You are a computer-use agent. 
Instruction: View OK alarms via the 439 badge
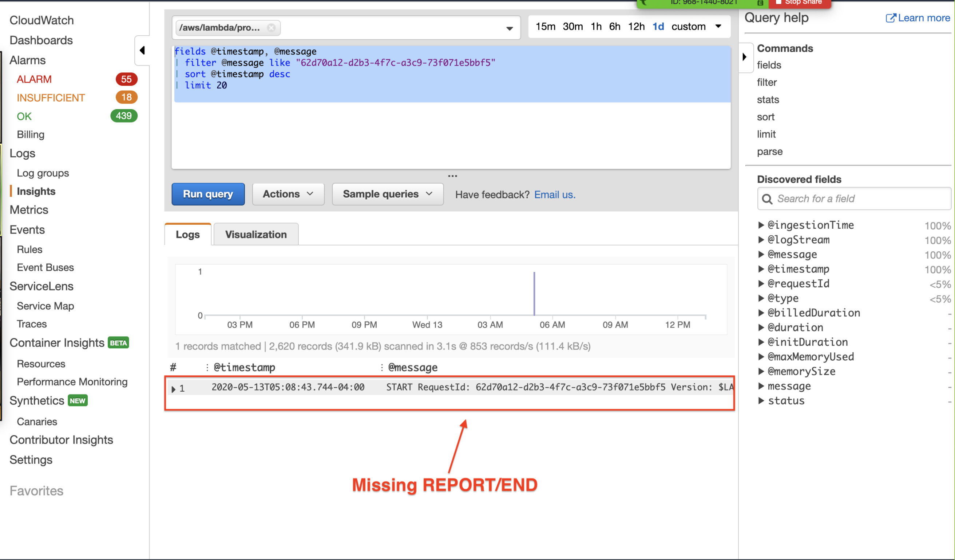(x=123, y=116)
